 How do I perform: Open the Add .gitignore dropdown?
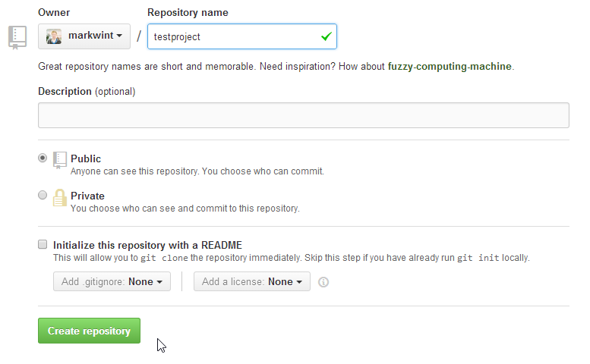pos(112,281)
